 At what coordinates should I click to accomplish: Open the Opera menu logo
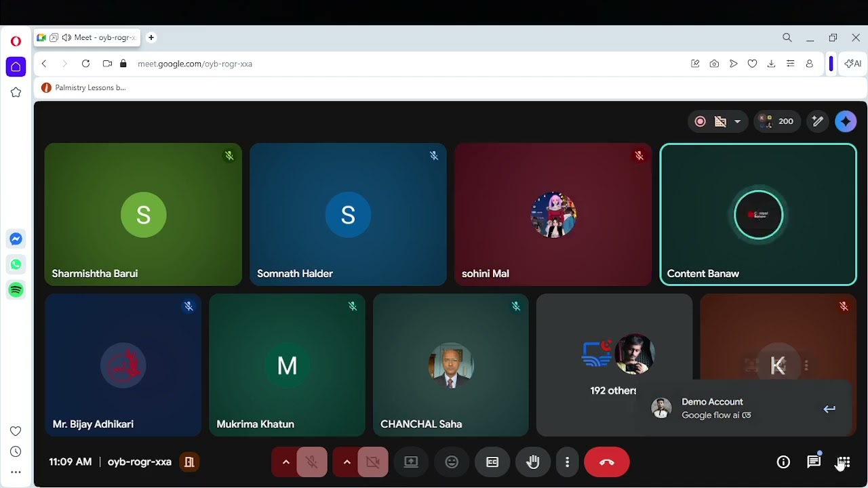coord(16,41)
